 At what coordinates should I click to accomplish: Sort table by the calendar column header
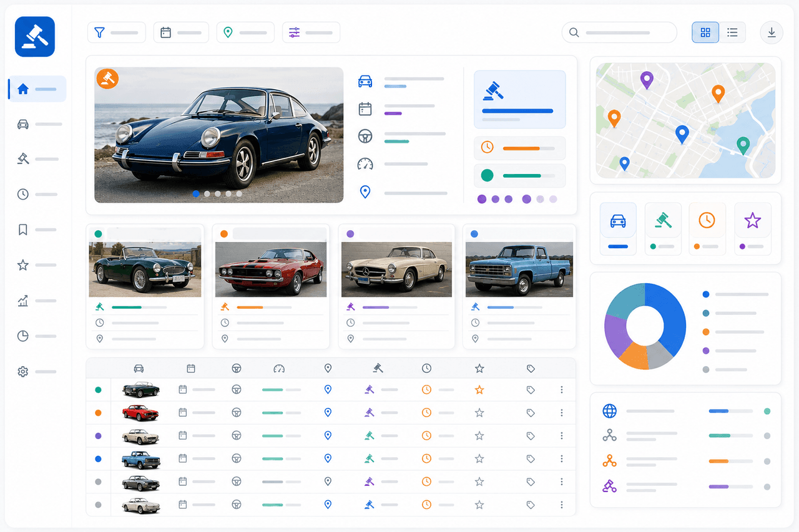point(191,369)
